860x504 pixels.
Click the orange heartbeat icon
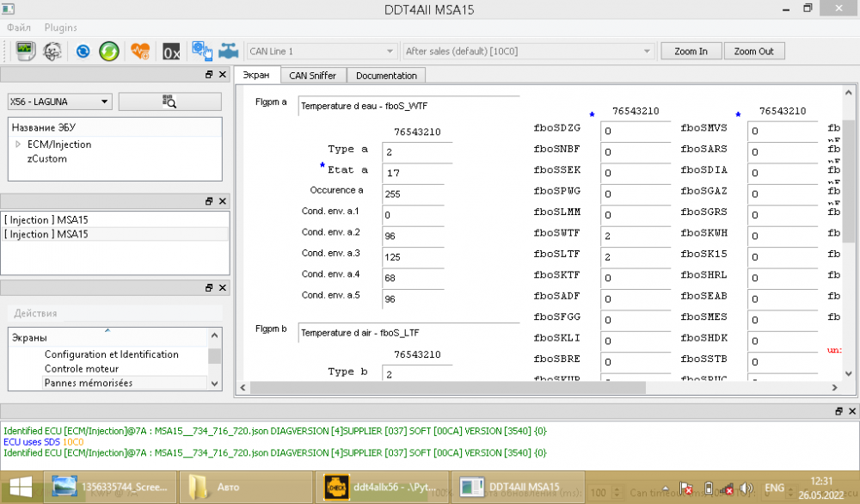[140, 52]
